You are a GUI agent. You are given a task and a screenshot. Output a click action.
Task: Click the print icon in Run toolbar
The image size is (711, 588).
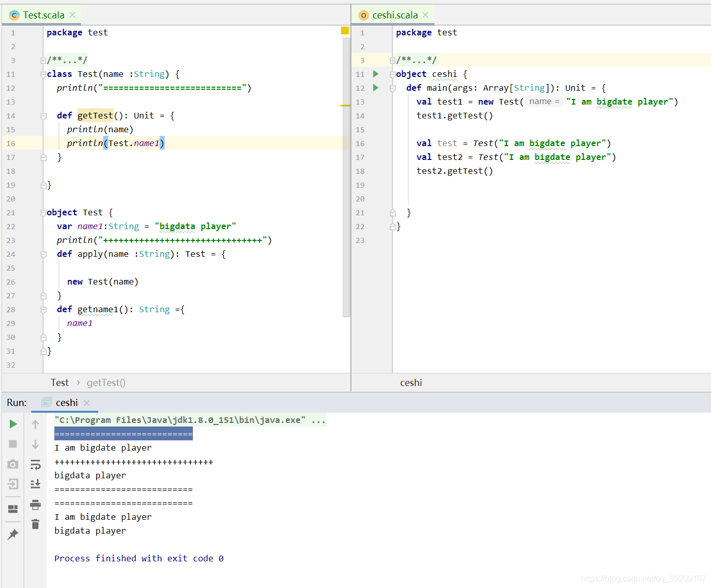pyautogui.click(x=35, y=504)
